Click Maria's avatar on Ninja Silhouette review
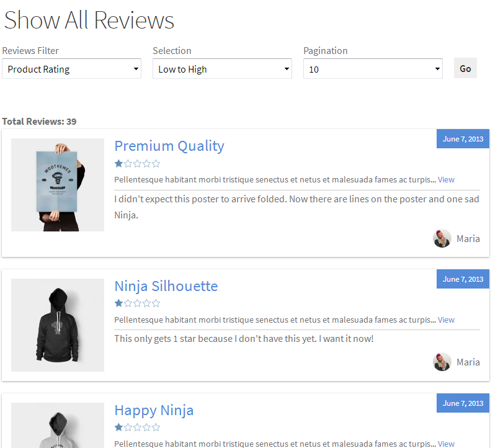 point(442,362)
